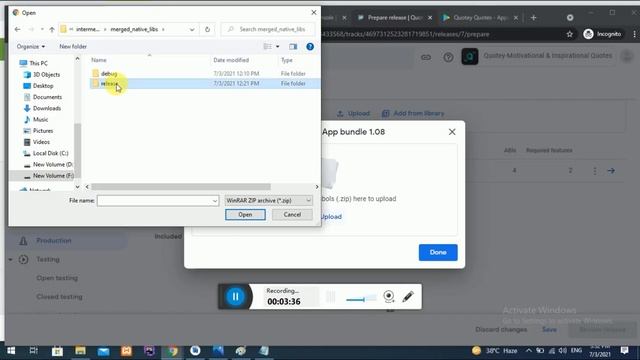Image resolution: width=640 pixels, height=360 pixels.
Task: Toggle the preview pane button
Action: tap(293, 47)
